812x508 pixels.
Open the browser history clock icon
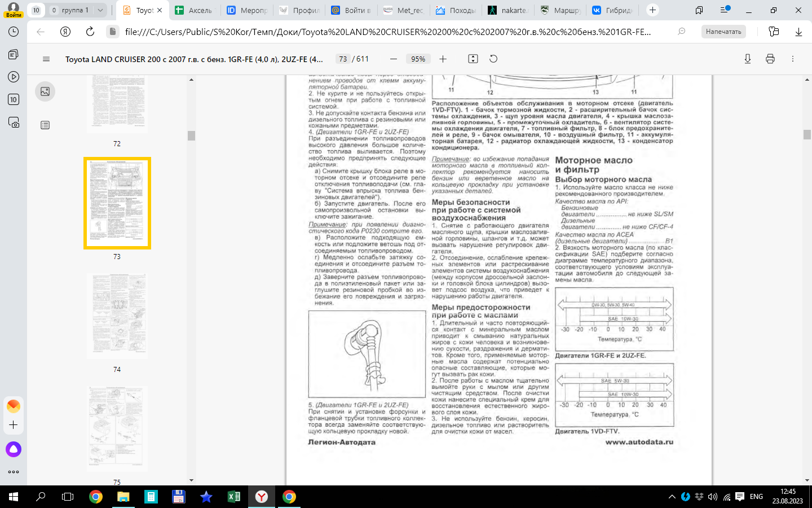pos(14,32)
